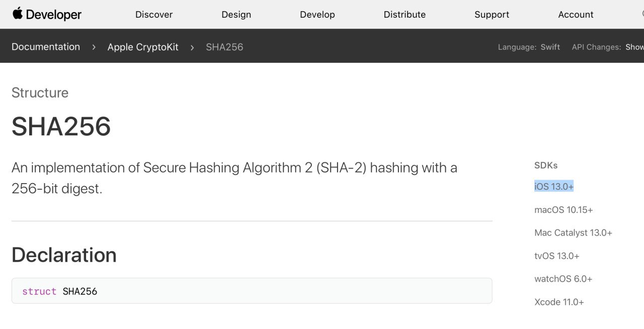Open the Develop section
Viewport: 644px width, 329px height.
point(317,15)
